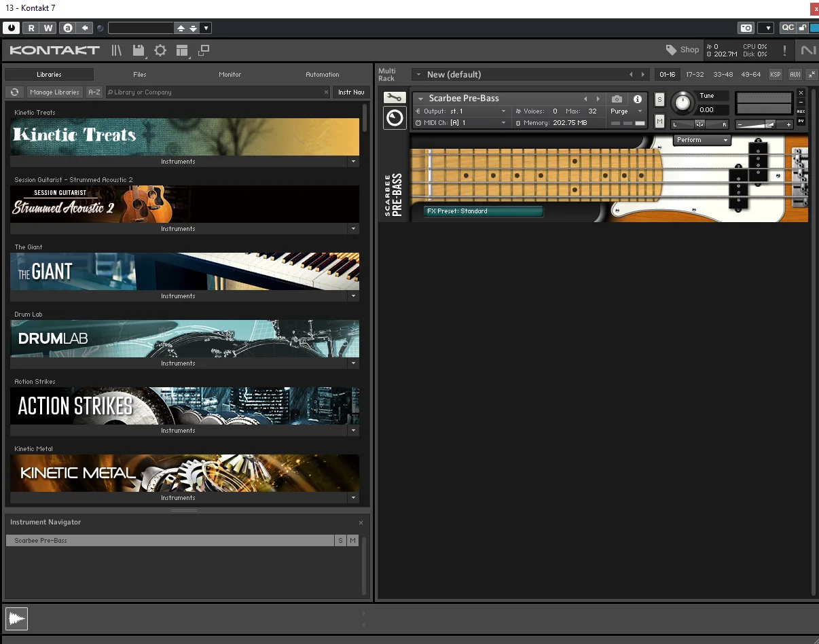Screen dimensions: 819x644
Task: Click the round dial icon below the wrench
Action: 395,118
